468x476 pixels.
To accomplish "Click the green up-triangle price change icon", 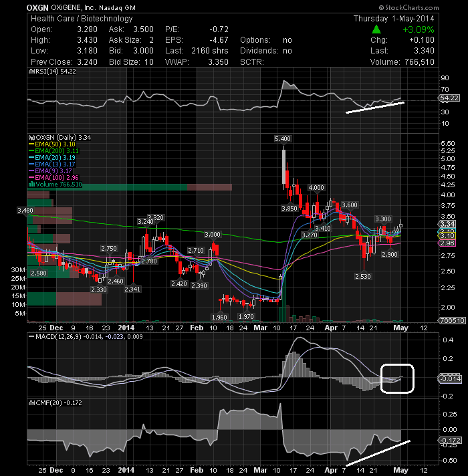I will pyautogui.click(x=376, y=29).
